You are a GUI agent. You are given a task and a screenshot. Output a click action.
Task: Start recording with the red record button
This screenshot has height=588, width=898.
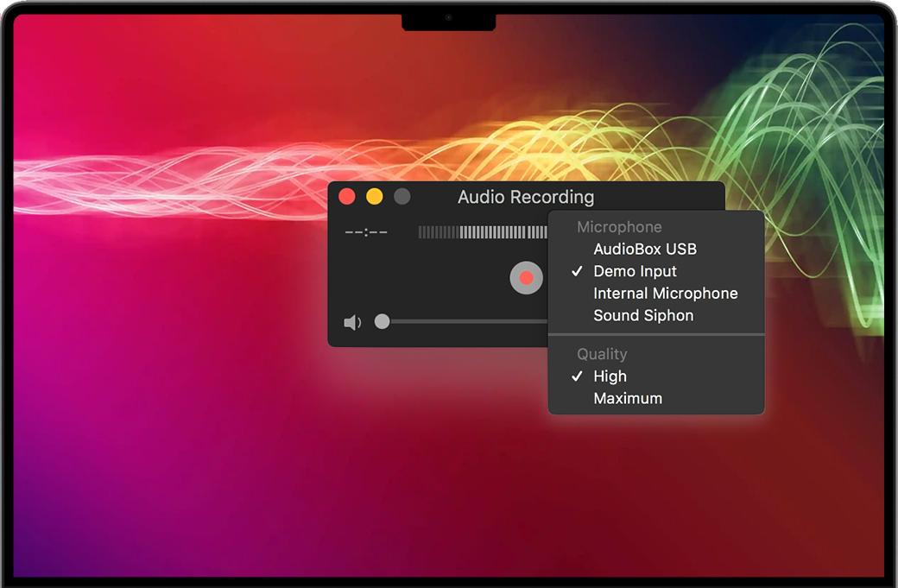tap(526, 278)
